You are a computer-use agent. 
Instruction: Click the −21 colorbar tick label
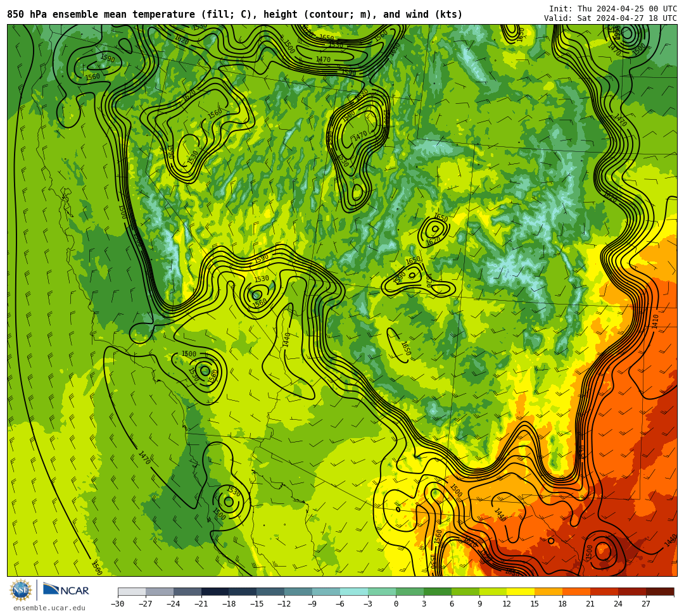click(x=201, y=604)
